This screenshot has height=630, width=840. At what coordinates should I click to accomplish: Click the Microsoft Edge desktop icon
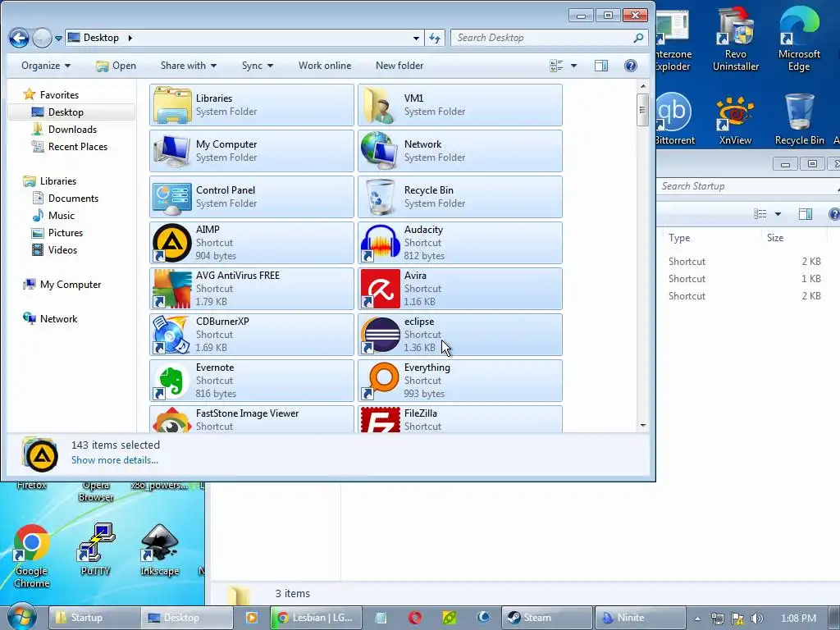coord(799,39)
